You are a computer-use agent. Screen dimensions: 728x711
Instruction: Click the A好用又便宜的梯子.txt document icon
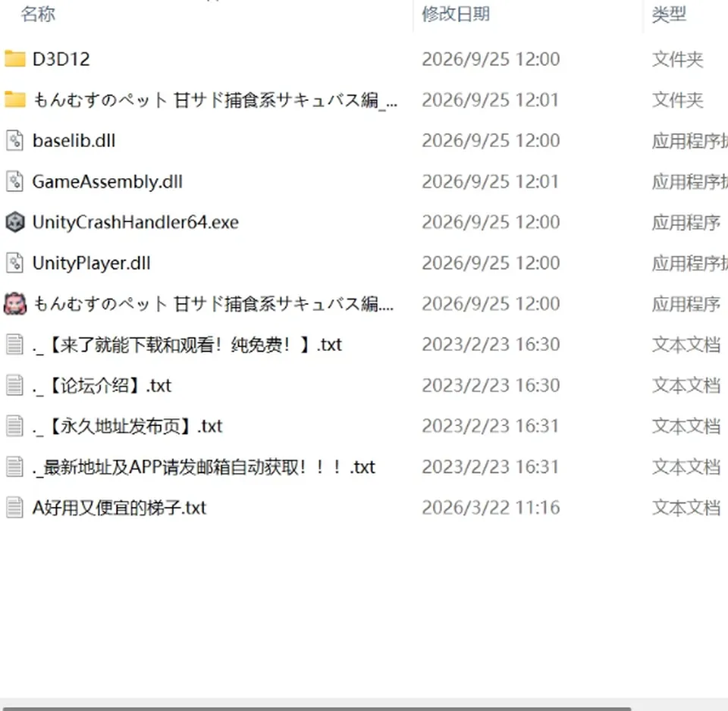click(x=15, y=508)
